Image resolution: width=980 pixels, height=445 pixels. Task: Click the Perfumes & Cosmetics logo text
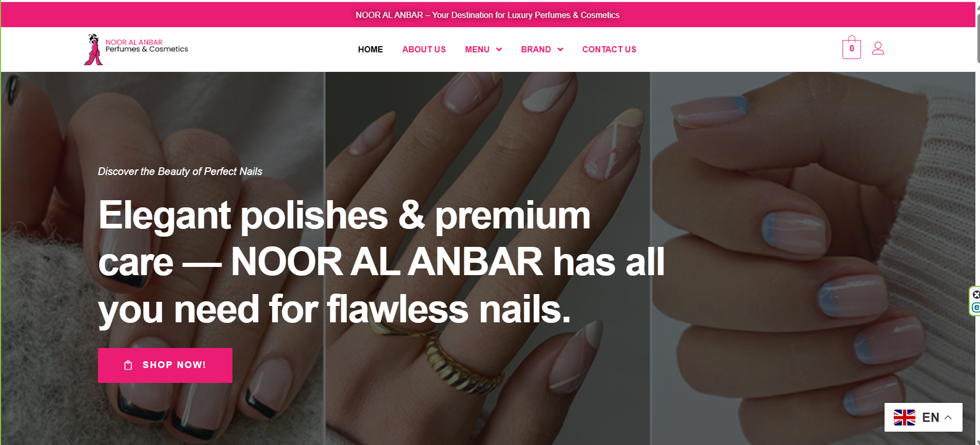click(147, 49)
